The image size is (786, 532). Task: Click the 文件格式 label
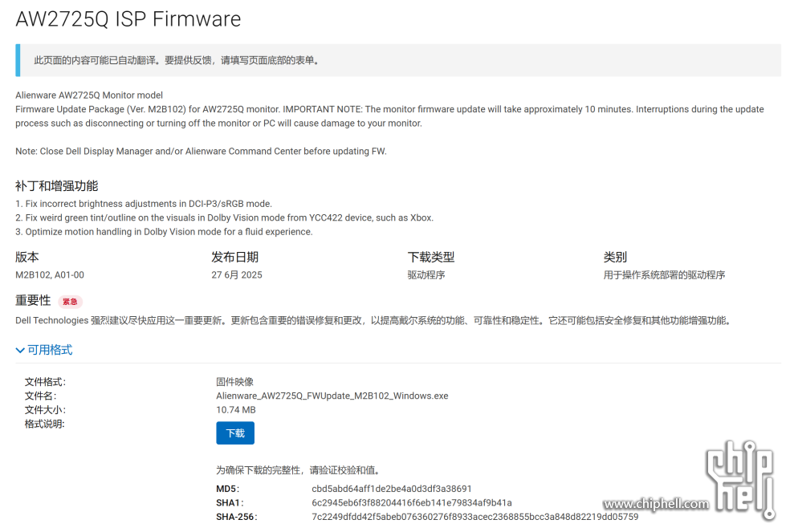pyautogui.click(x=45, y=382)
